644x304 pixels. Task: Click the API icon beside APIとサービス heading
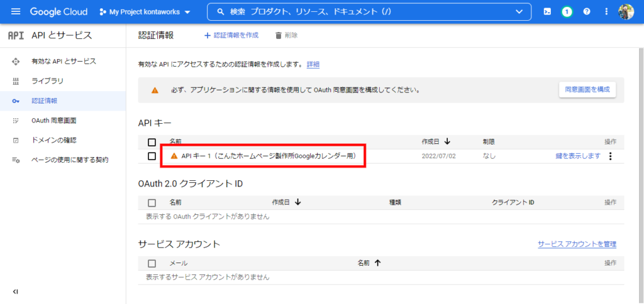click(x=16, y=35)
